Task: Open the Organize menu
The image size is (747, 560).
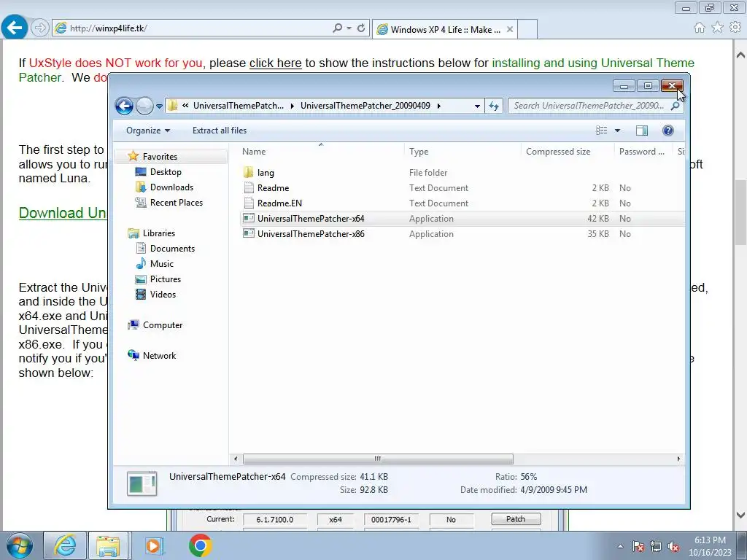Action: (147, 131)
